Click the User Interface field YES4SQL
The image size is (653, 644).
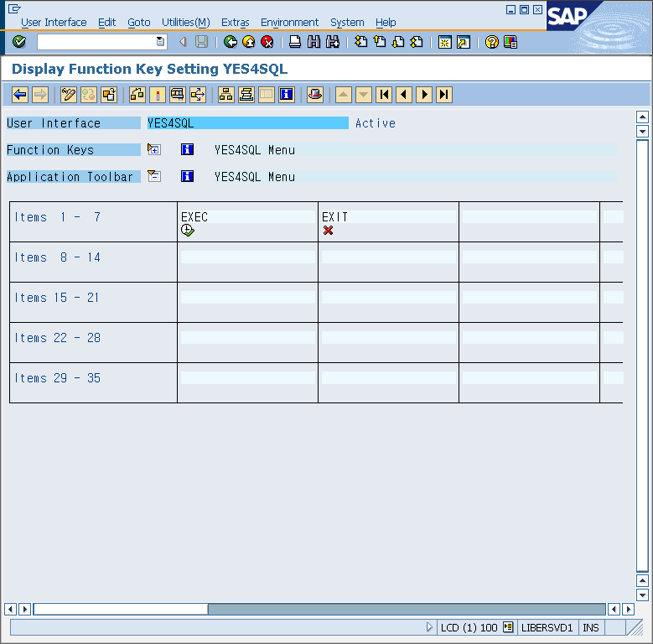(248, 123)
